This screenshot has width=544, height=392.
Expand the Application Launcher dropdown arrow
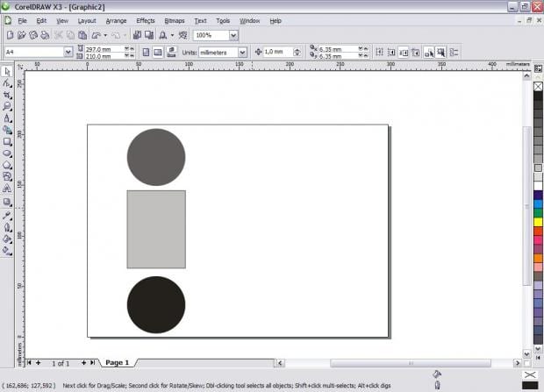173,35
